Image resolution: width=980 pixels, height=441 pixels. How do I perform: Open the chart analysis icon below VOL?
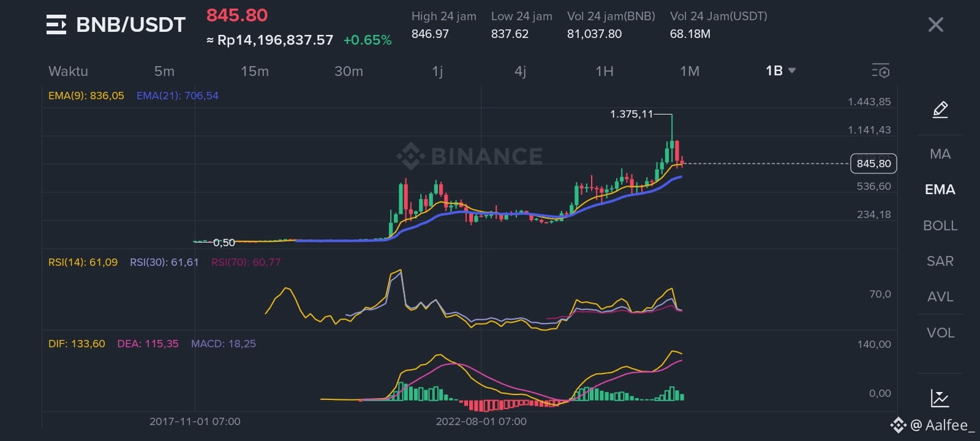point(940,398)
